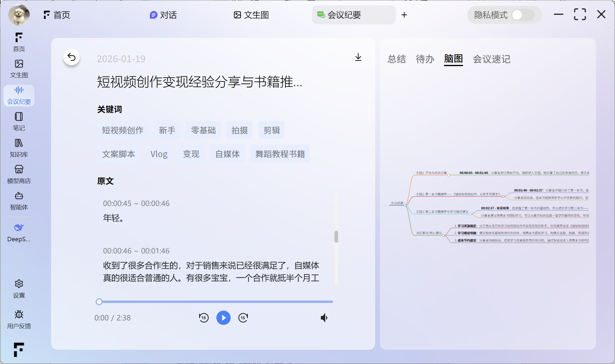Go to 模型商店 store
615x364 pixels.
19,174
